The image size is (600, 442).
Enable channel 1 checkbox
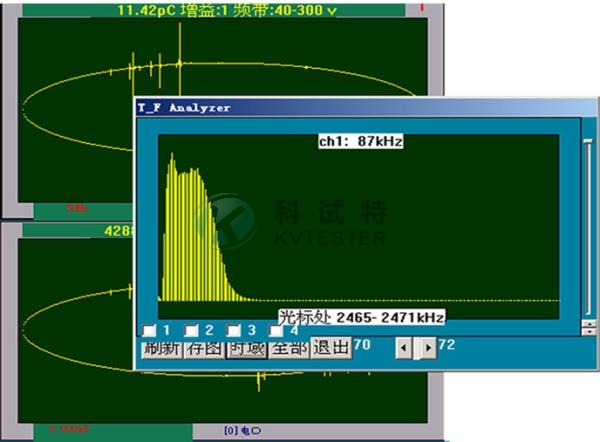point(149,330)
